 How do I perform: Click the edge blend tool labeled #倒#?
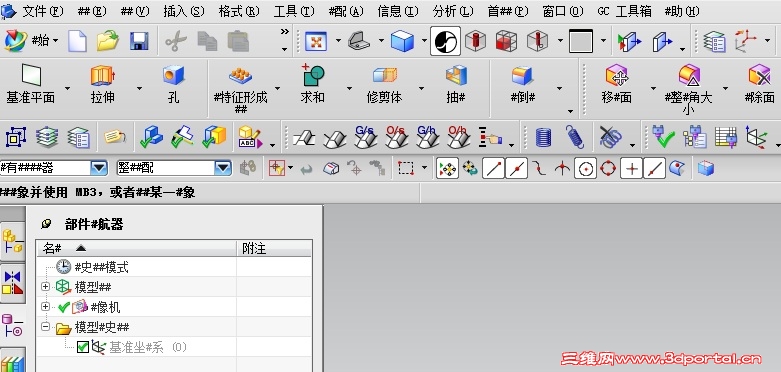point(522,84)
